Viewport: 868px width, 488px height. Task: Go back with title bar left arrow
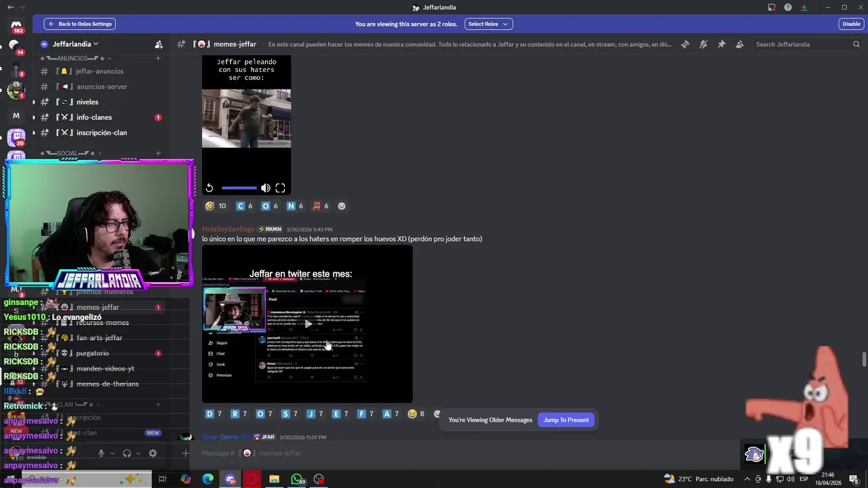pyautogui.click(x=10, y=7)
